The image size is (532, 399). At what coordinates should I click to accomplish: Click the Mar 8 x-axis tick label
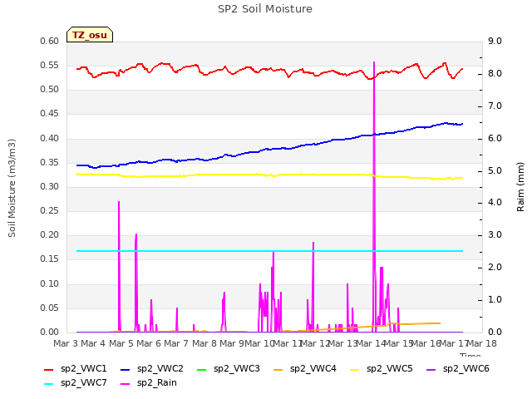pyautogui.click(x=204, y=343)
